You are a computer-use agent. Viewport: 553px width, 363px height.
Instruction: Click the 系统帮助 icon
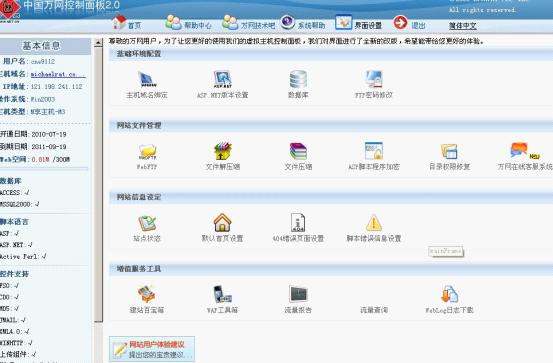[287, 22]
